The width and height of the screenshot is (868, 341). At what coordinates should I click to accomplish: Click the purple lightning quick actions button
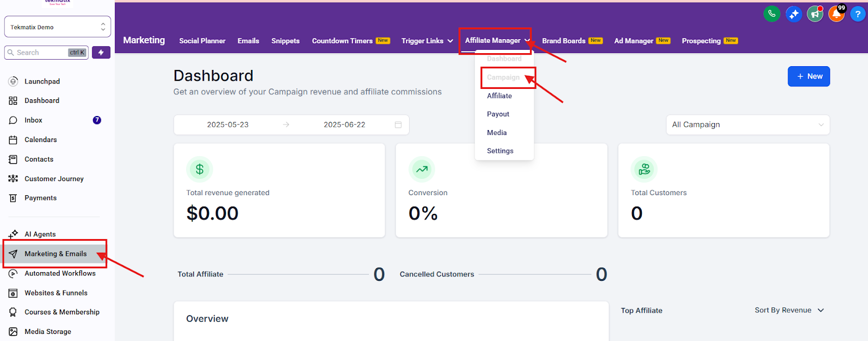tap(101, 53)
